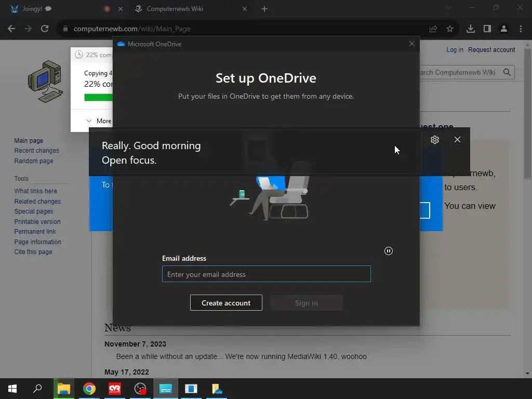The width and height of the screenshot is (532, 399).
Task: Open the Chrome downloads icon
Action: point(471,29)
